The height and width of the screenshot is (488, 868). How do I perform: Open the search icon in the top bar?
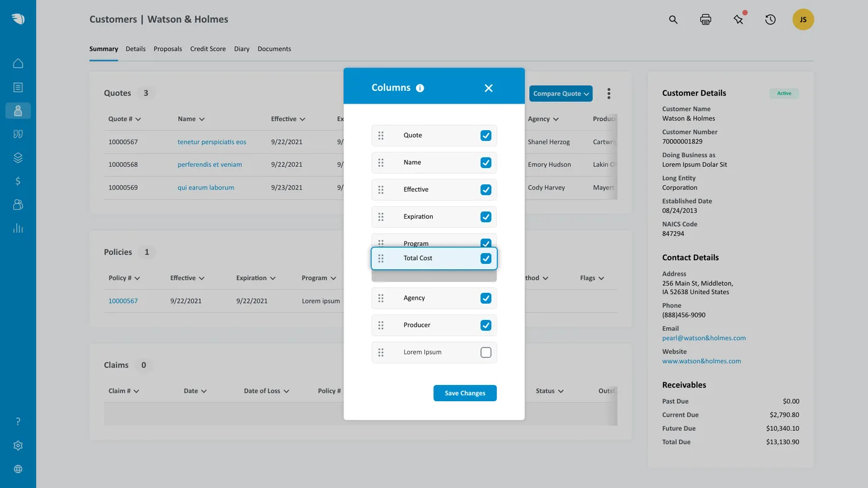tap(673, 19)
